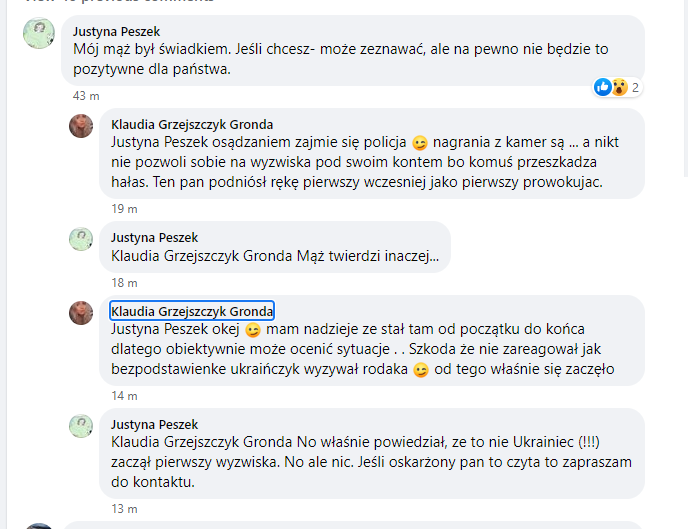Image resolution: width=688 pixels, height=529 pixels.
Task: Click the '18 m' reply timestamp
Action: [x=124, y=283]
